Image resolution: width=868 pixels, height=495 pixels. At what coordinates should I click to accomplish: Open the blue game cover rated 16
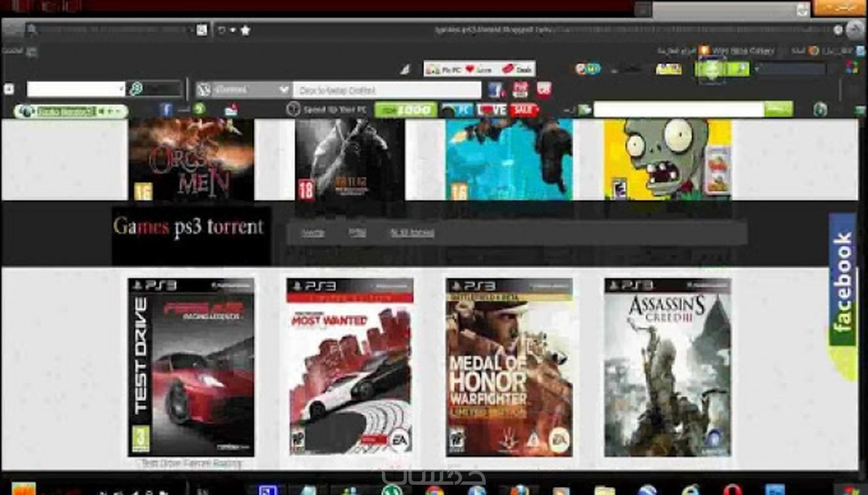[x=509, y=159]
